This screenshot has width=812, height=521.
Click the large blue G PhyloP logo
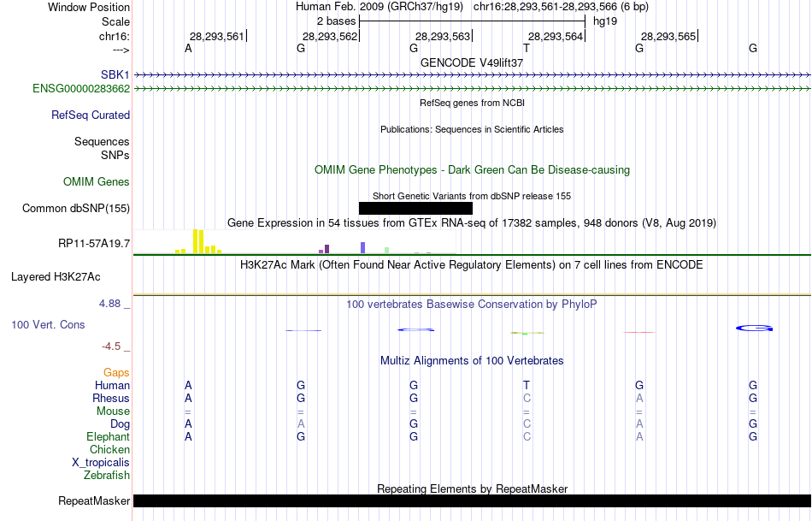click(754, 329)
